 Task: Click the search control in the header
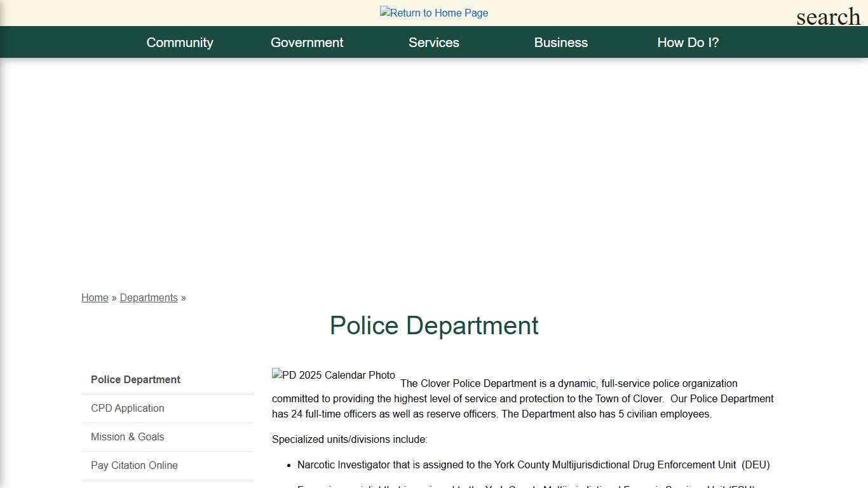point(827,17)
